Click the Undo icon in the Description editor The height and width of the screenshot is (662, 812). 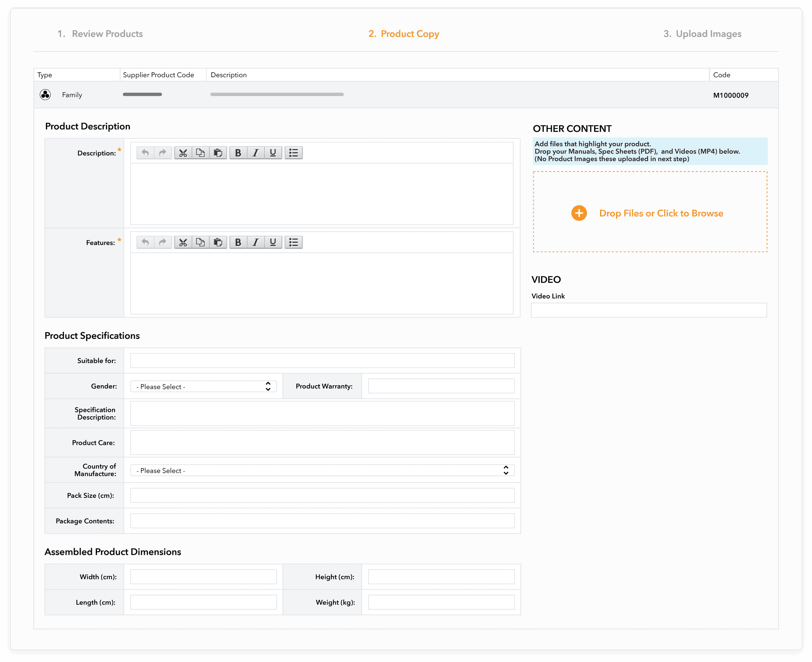145,153
